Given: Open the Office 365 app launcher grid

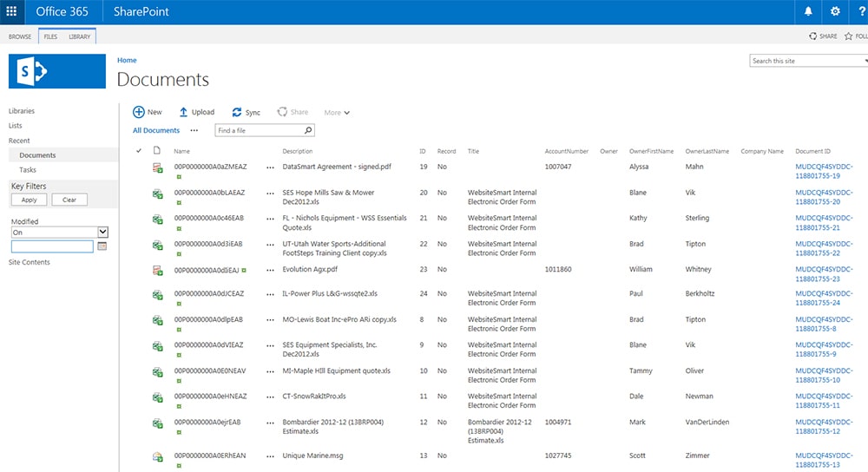Looking at the screenshot, I should [11, 11].
